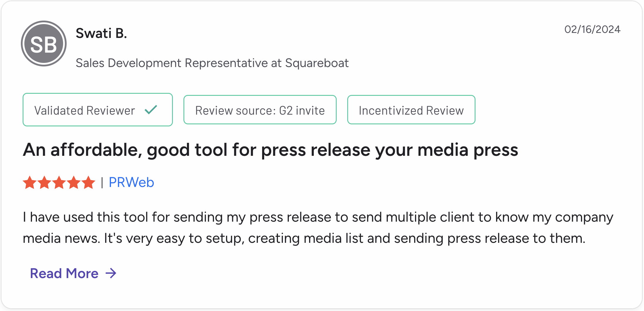Image resolution: width=644 pixels, height=311 pixels.
Task: Click the third orange rating star
Action: (x=59, y=182)
